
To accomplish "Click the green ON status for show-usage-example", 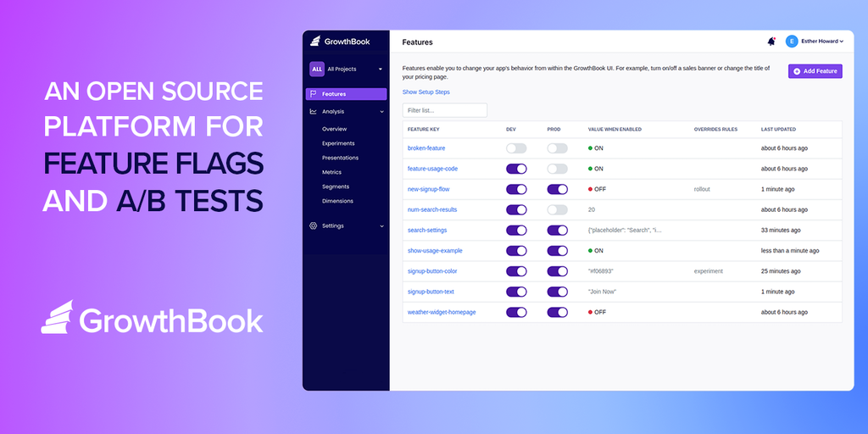I will point(596,251).
